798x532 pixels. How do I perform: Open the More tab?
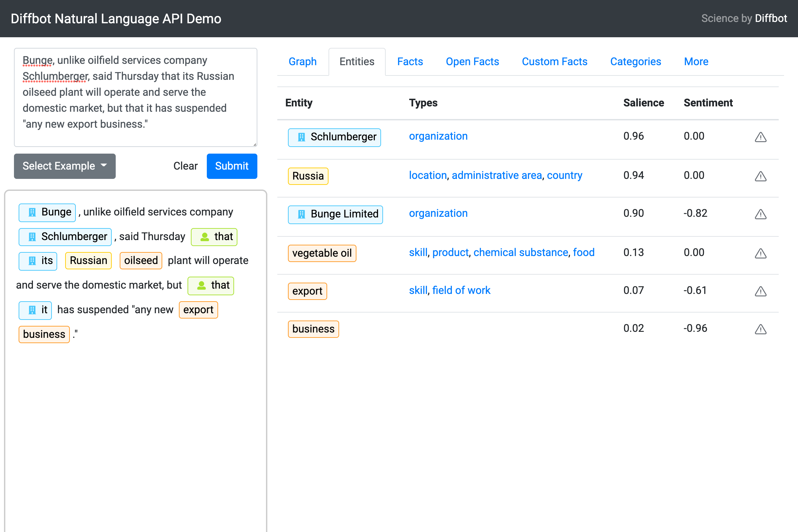696,62
